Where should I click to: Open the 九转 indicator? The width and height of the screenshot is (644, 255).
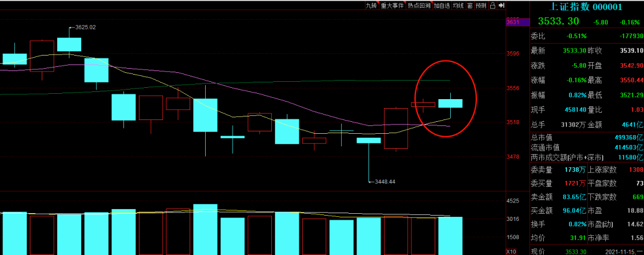371,5
